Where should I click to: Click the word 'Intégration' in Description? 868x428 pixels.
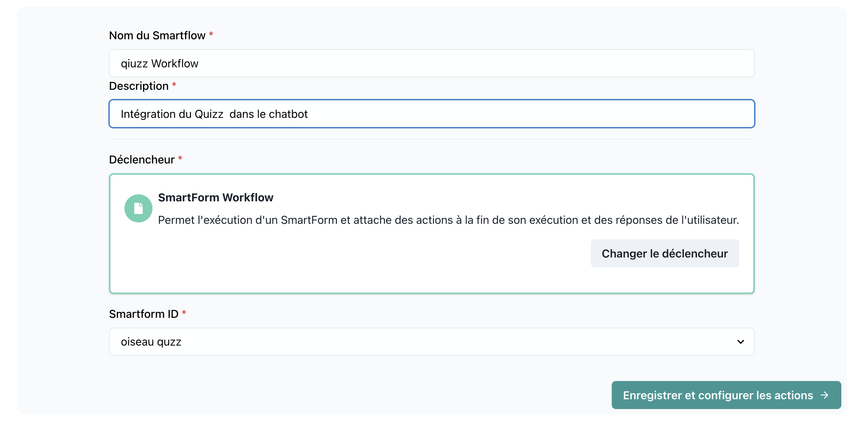[x=148, y=114]
